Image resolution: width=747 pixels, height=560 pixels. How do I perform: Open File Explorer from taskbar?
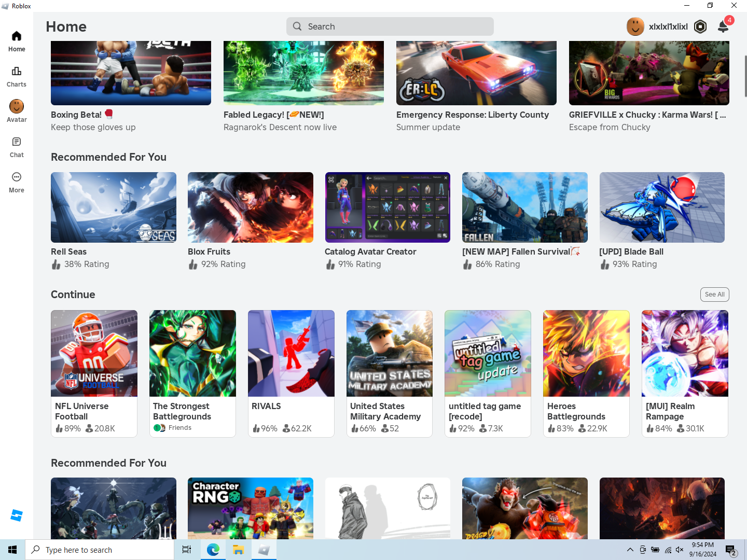coord(238,550)
